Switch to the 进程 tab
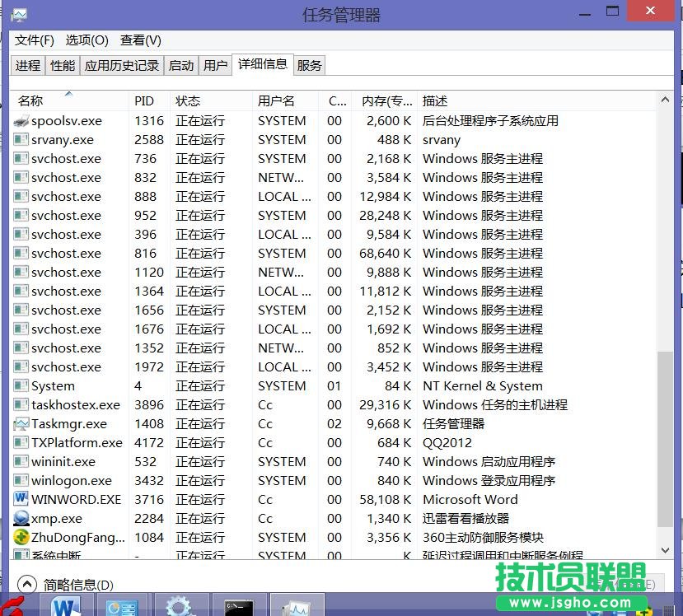 pyautogui.click(x=27, y=65)
